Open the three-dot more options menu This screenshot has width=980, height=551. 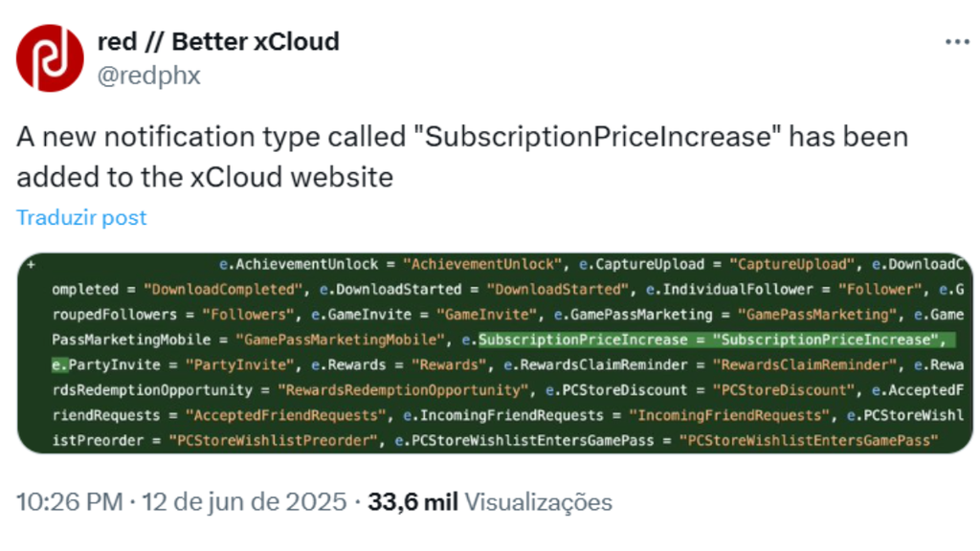coord(957,43)
